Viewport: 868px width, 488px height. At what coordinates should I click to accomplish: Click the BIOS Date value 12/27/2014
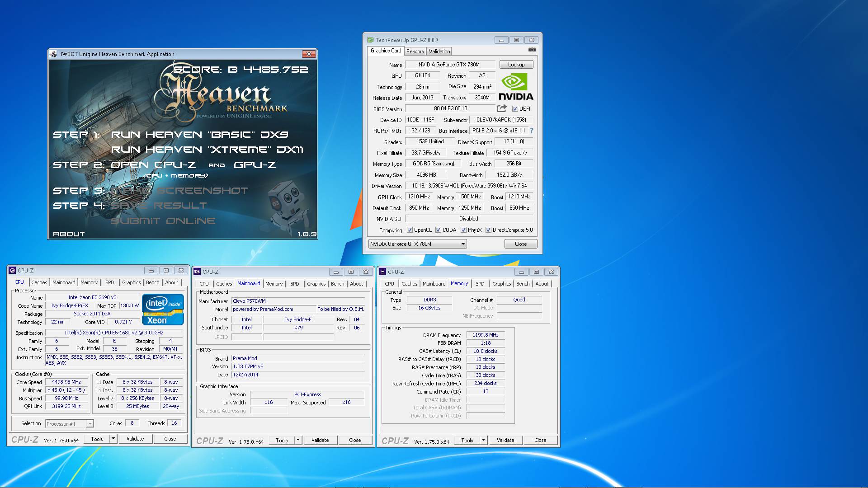tap(298, 375)
